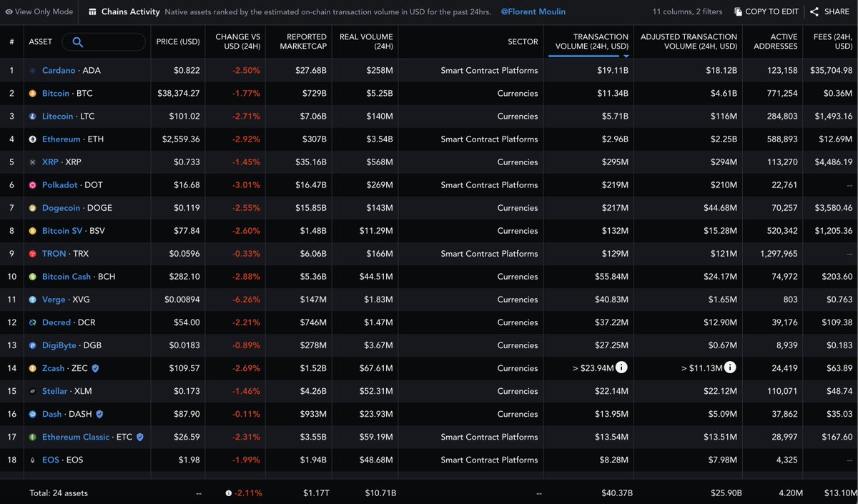Click Bitcoin price $38,374.27
Image resolution: width=858 pixels, height=504 pixels.
(179, 94)
